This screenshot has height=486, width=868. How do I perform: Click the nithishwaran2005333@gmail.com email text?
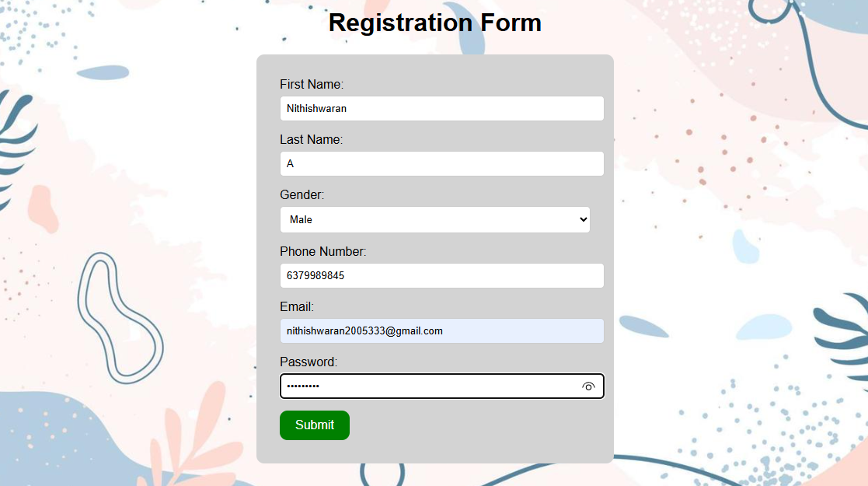(364, 331)
